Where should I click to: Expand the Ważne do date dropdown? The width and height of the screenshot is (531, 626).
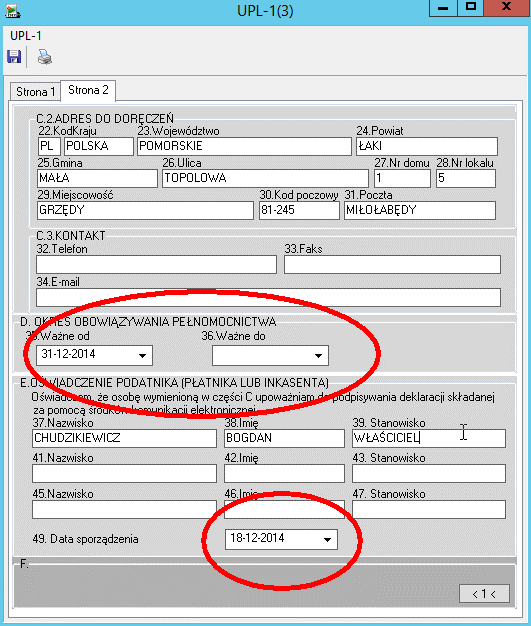[x=318, y=355]
